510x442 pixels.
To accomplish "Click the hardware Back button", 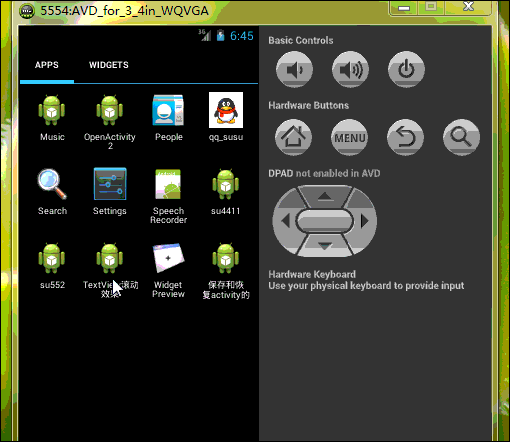I will tap(405, 137).
